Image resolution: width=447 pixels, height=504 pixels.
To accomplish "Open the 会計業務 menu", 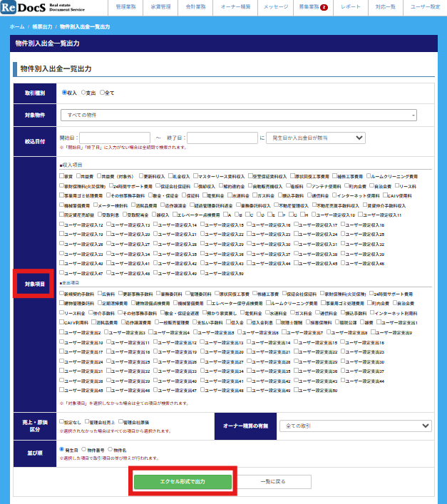I will coord(195,6).
